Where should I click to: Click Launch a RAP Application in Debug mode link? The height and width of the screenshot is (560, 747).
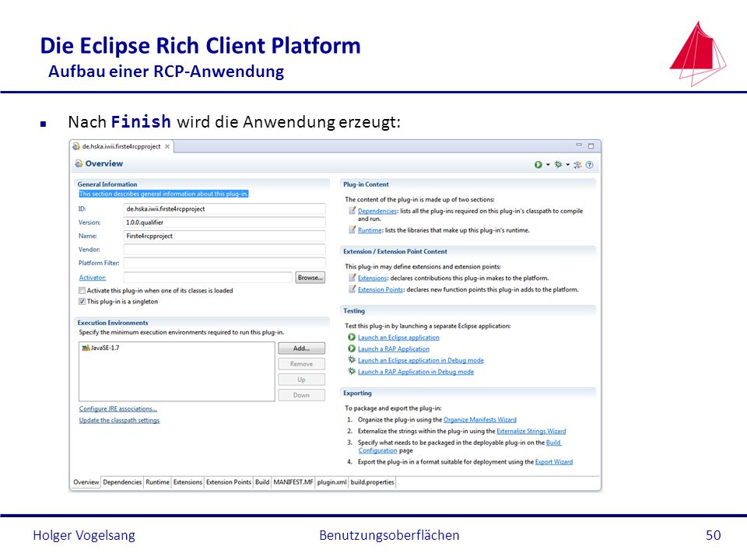[416, 372]
